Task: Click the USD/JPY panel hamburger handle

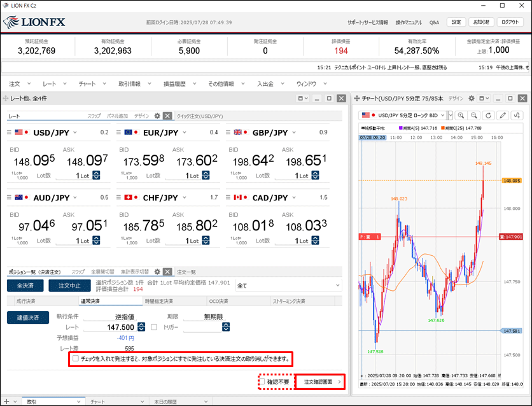Action: click(10, 132)
